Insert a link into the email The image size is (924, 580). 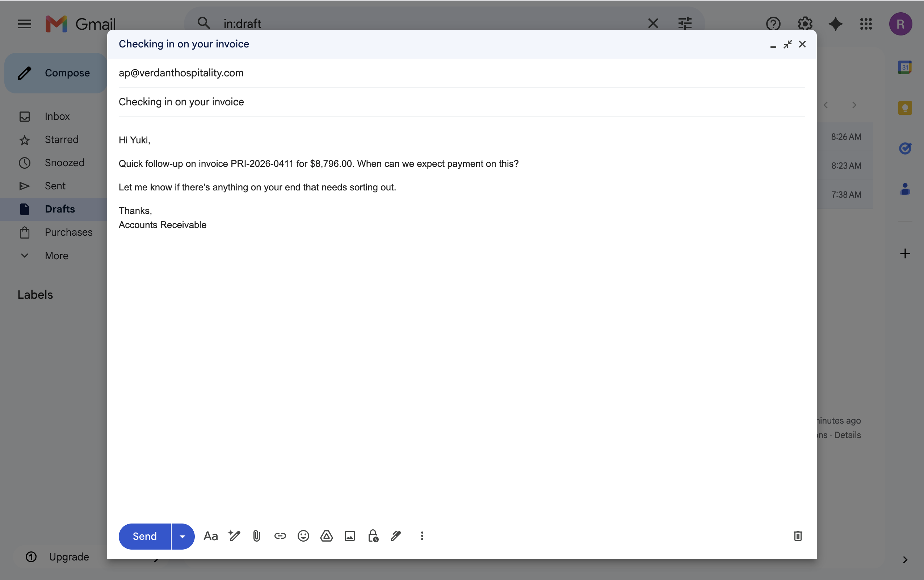coord(280,536)
